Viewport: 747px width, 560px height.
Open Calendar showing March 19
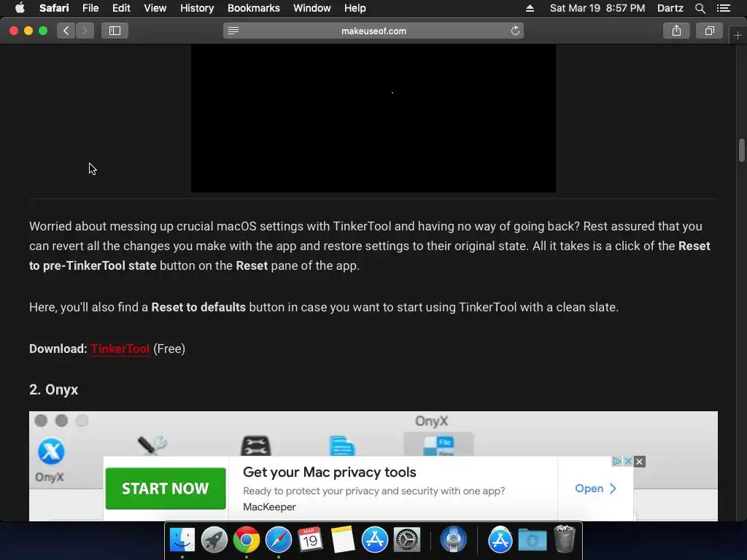pos(311,540)
